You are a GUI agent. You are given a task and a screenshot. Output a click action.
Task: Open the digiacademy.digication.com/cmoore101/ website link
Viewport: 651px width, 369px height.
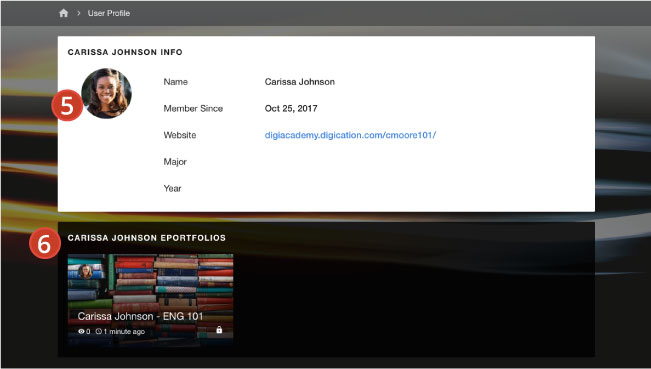(x=350, y=135)
